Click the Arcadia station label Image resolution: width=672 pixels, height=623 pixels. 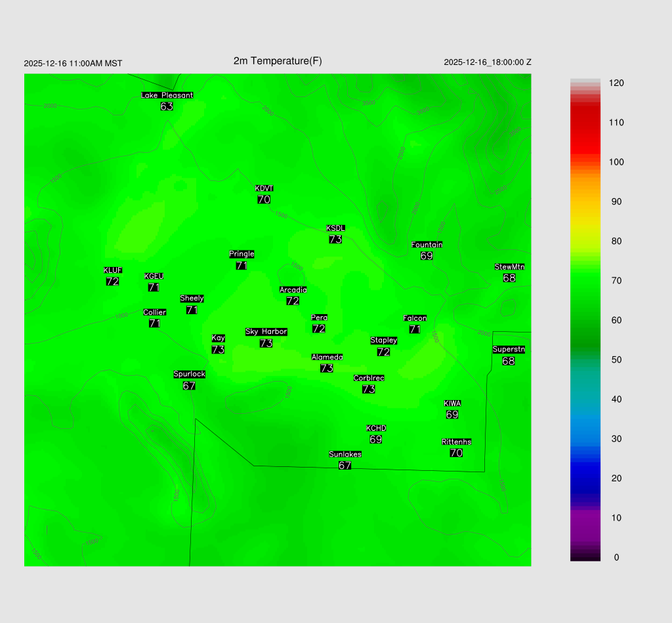coord(293,290)
